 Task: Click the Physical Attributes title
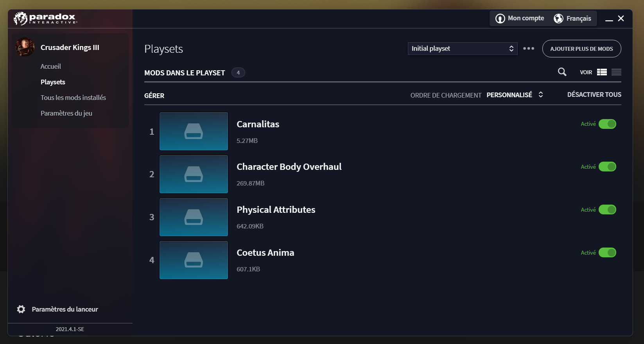[x=276, y=210]
